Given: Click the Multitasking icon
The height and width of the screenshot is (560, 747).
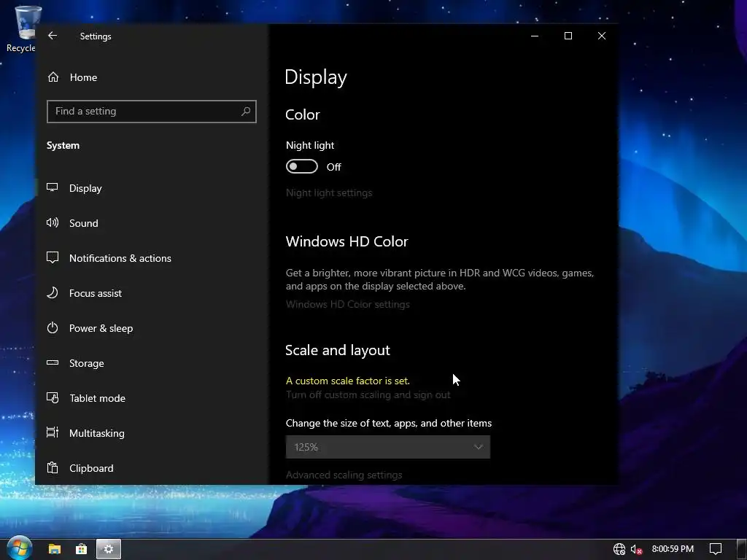Looking at the screenshot, I should [x=53, y=432].
